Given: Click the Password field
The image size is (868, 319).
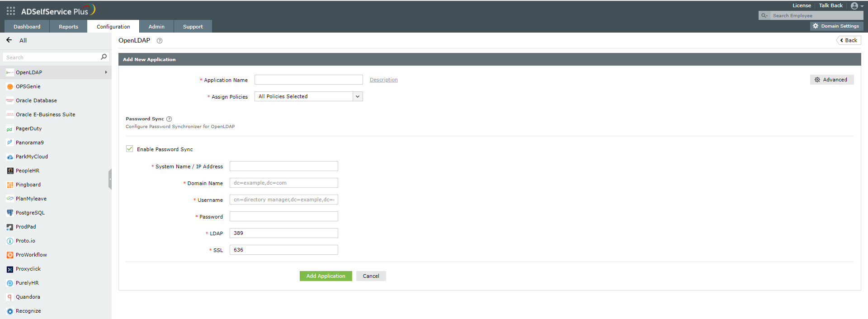Looking at the screenshot, I should click(284, 216).
